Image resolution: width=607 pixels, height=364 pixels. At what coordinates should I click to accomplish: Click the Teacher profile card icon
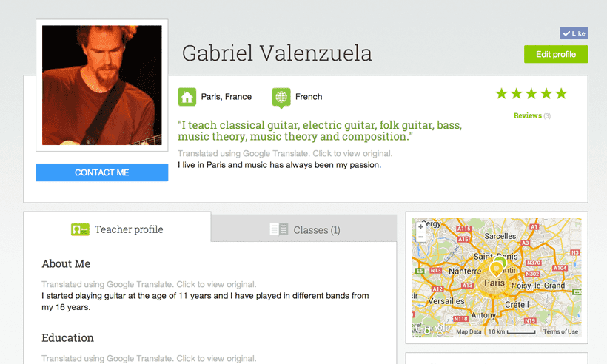click(x=80, y=229)
